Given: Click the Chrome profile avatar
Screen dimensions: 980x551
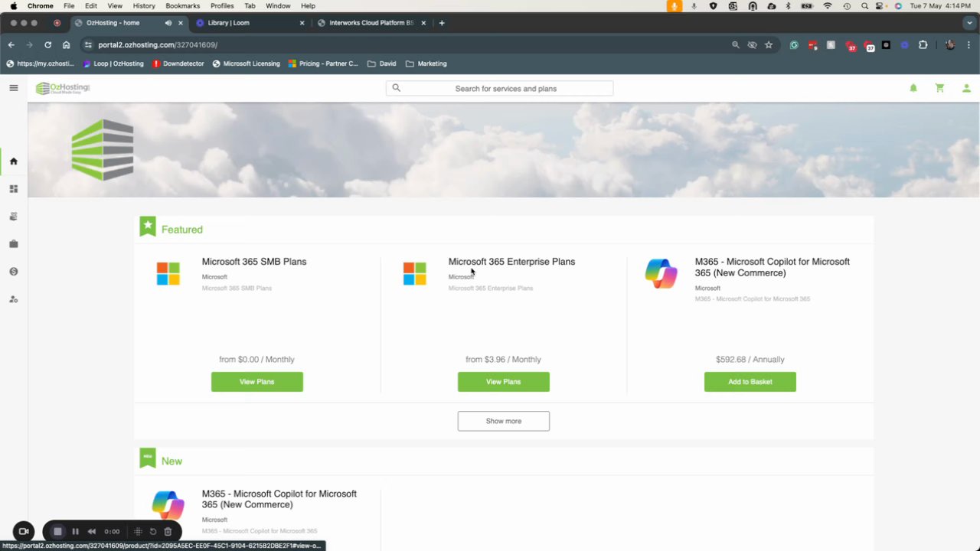Looking at the screenshot, I should pos(950,44).
